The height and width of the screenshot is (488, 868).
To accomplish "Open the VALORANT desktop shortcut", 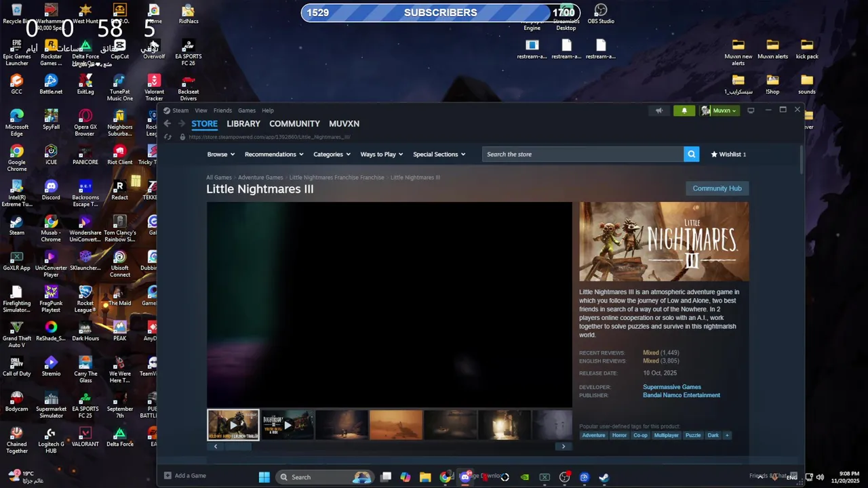I will (x=85, y=436).
